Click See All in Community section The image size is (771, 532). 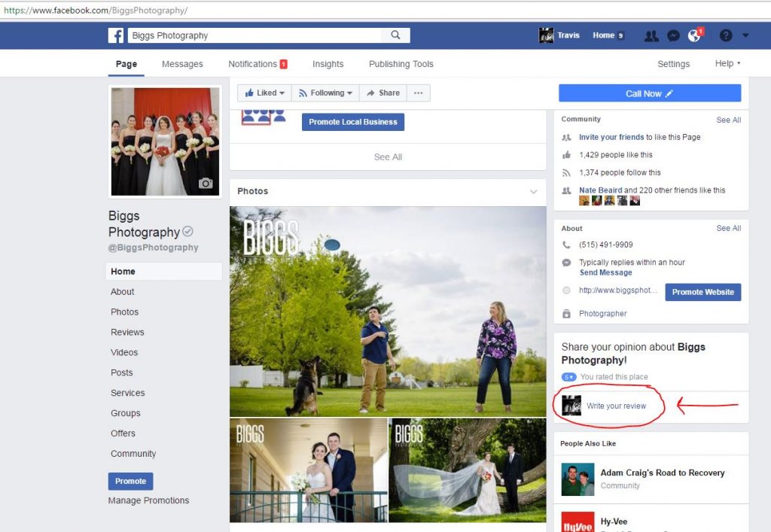click(729, 120)
